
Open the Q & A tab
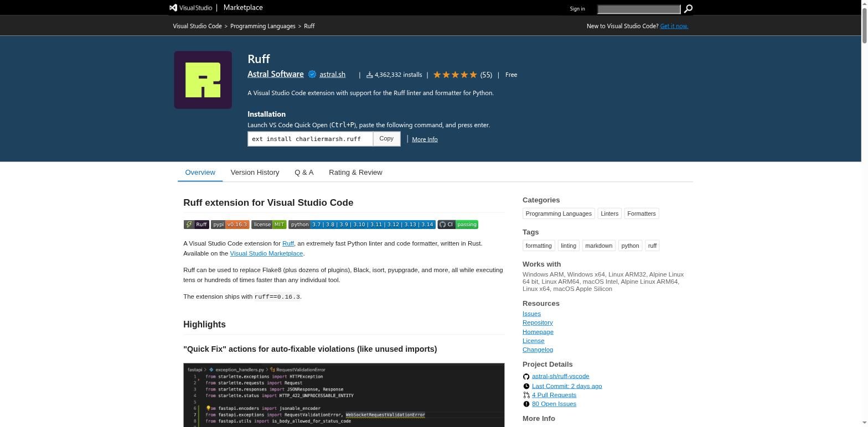(x=304, y=173)
